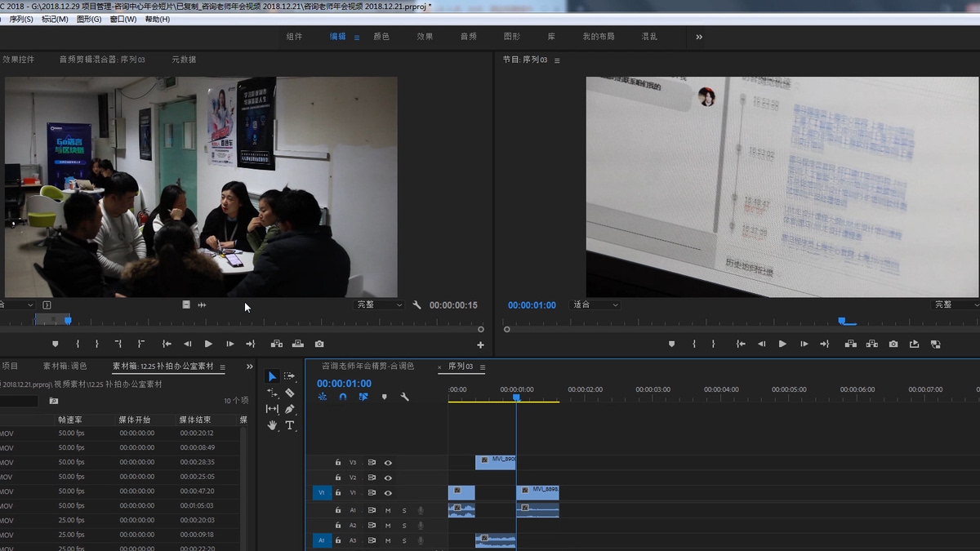The height and width of the screenshot is (551, 980).
Task: Open 节目: 序列03 panel menu
Action: (555, 60)
